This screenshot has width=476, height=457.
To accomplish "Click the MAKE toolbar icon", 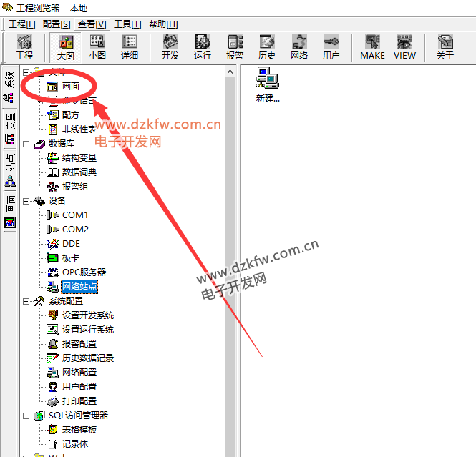I will 372,46.
